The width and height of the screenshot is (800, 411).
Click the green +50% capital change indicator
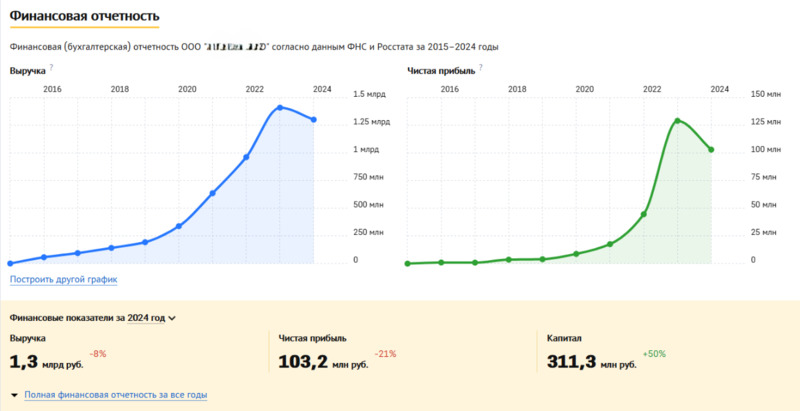click(655, 354)
